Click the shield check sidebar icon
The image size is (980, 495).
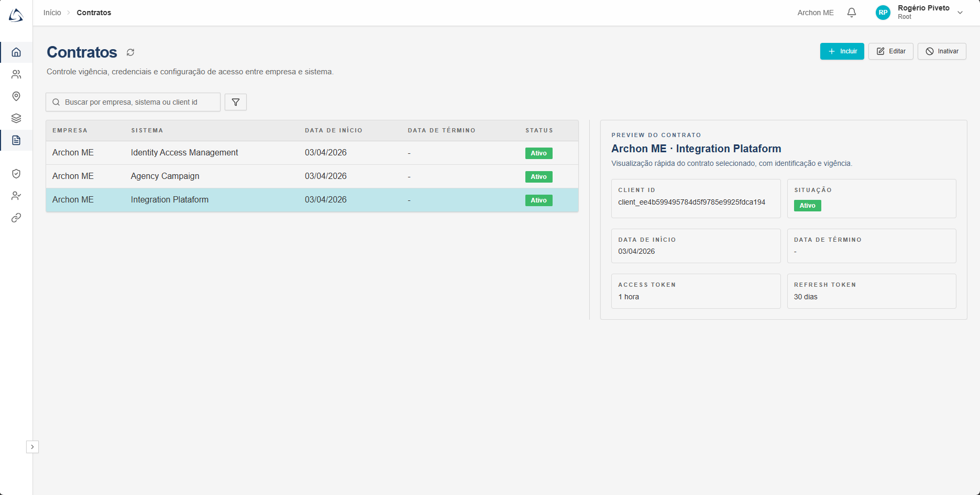tap(16, 174)
